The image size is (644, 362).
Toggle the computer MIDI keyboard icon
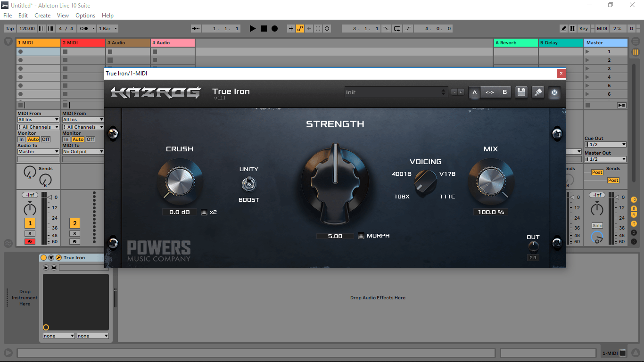point(572,28)
